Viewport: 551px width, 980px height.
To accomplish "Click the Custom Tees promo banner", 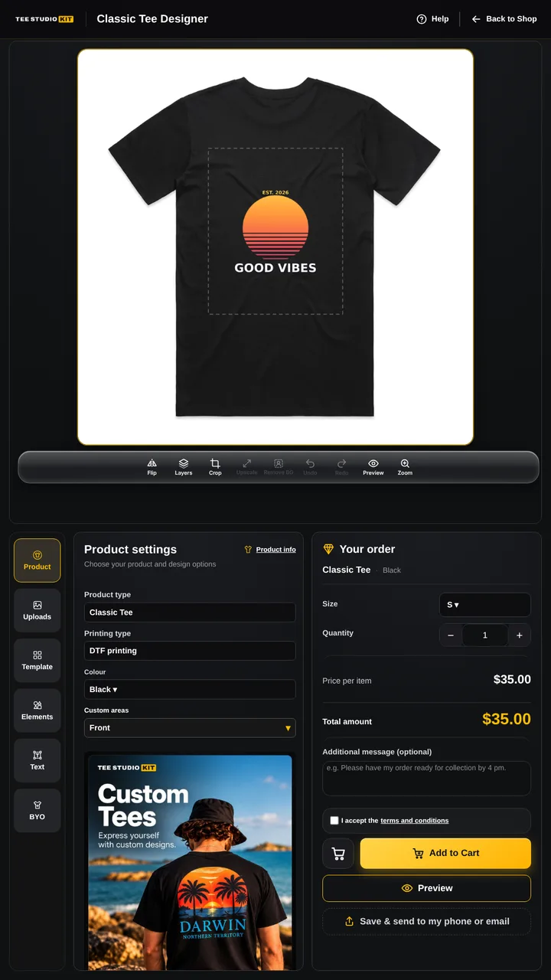I will point(190,862).
